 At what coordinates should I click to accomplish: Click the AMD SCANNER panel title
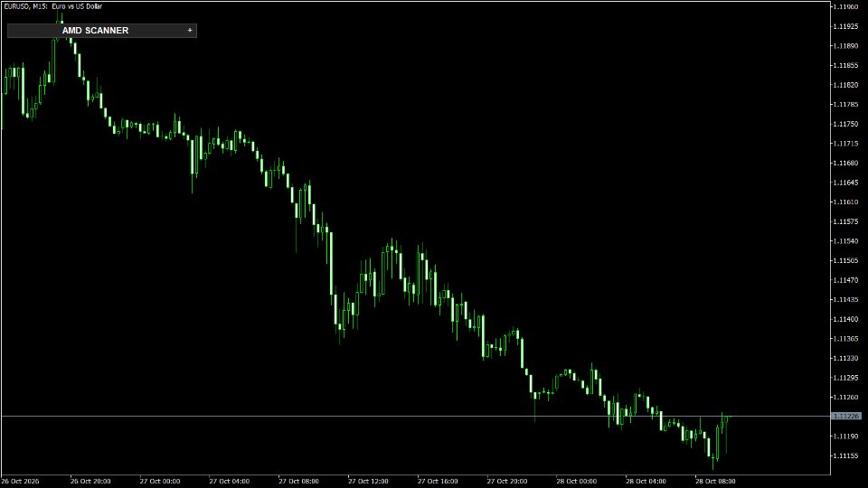coord(95,31)
